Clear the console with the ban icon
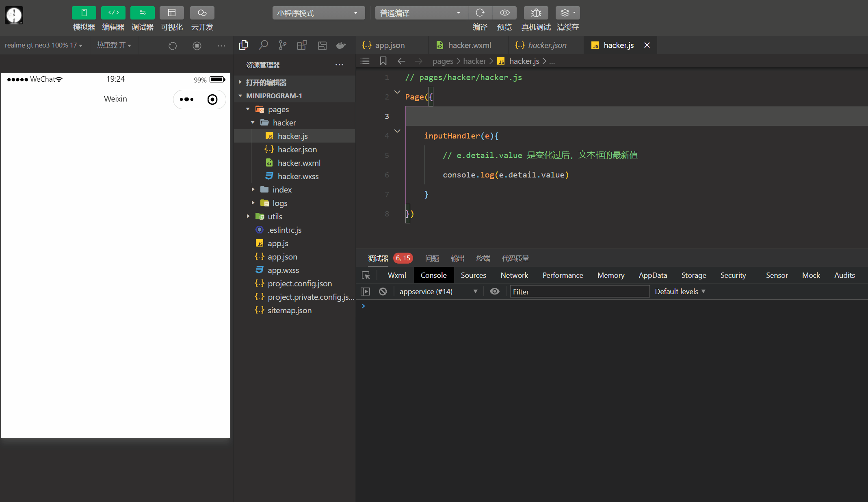The image size is (868, 502). (x=383, y=292)
